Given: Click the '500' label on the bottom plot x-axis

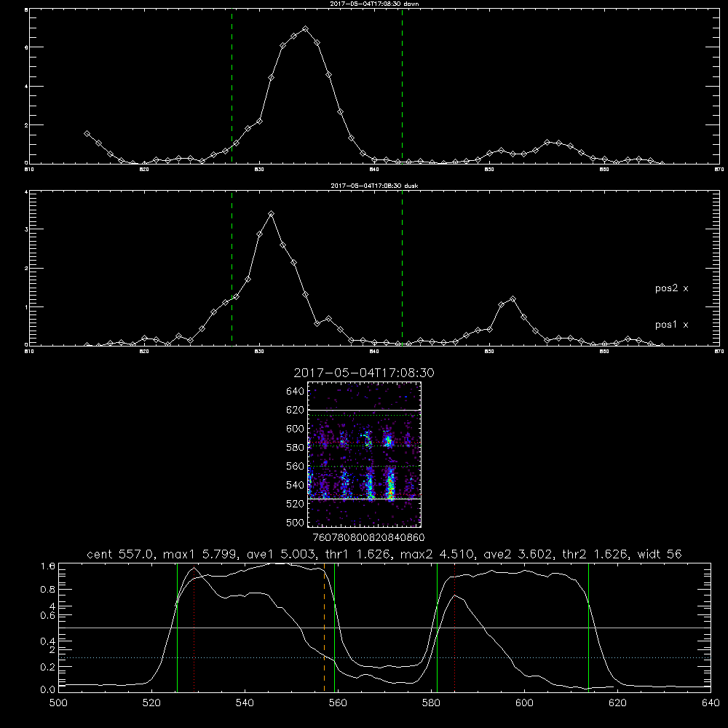Looking at the screenshot, I should 58,703.
